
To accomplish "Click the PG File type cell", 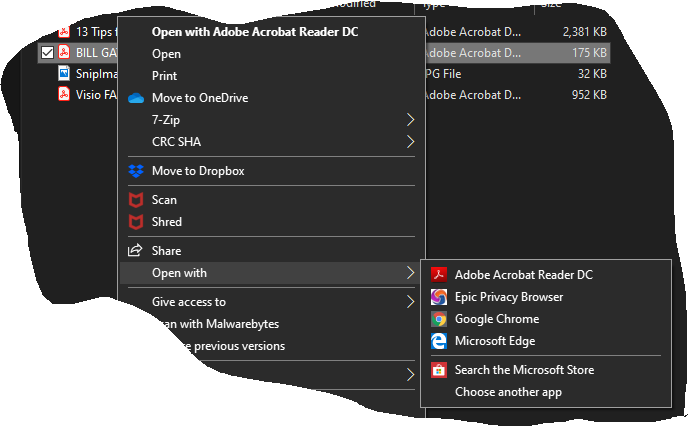I will (x=443, y=74).
